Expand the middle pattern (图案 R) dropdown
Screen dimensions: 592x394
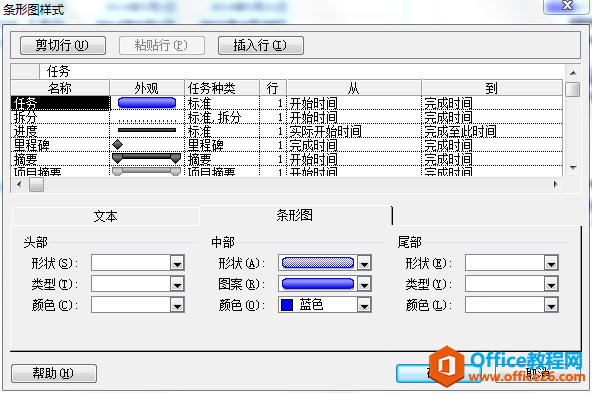(364, 284)
